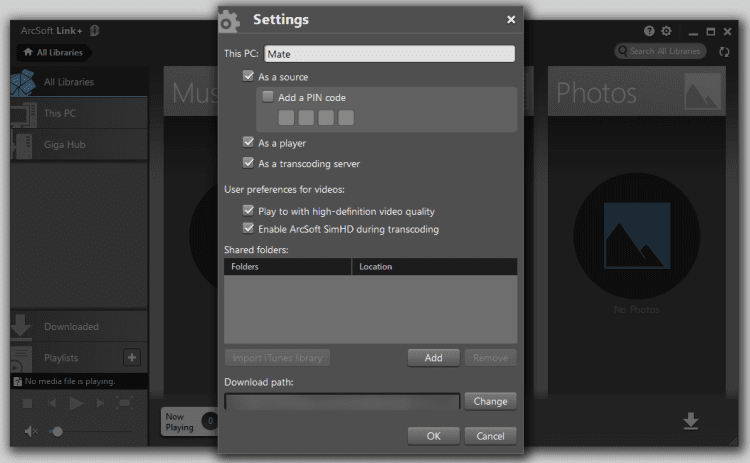Open the Photos panel header
Viewport: 750px width, 463px height.
[637, 92]
